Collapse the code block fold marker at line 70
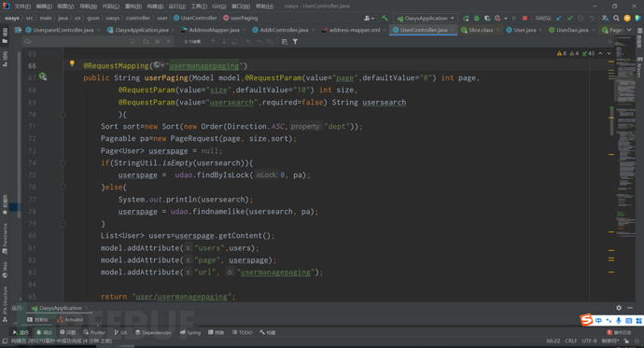 63,115
